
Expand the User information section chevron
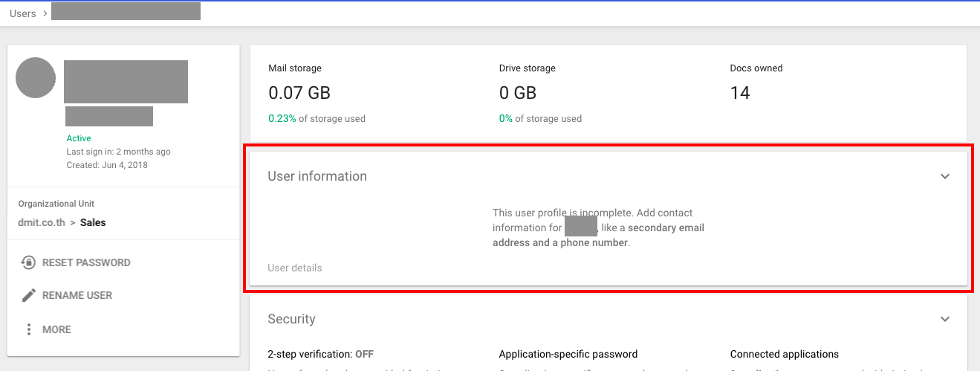point(945,176)
